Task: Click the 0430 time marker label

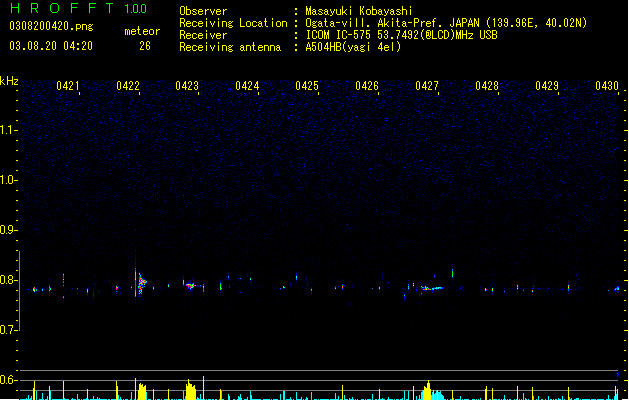Action: [x=607, y=86]
